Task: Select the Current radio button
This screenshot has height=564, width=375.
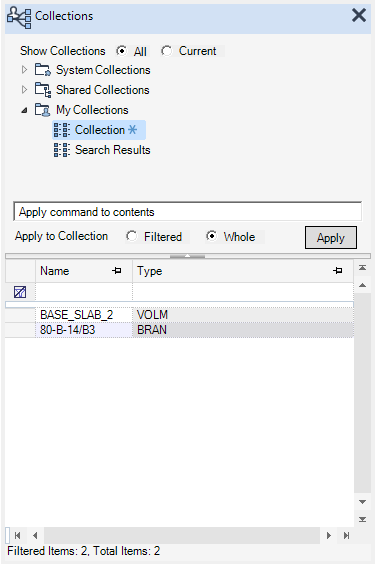Action: pyautogui.click(x=166, y=51)
